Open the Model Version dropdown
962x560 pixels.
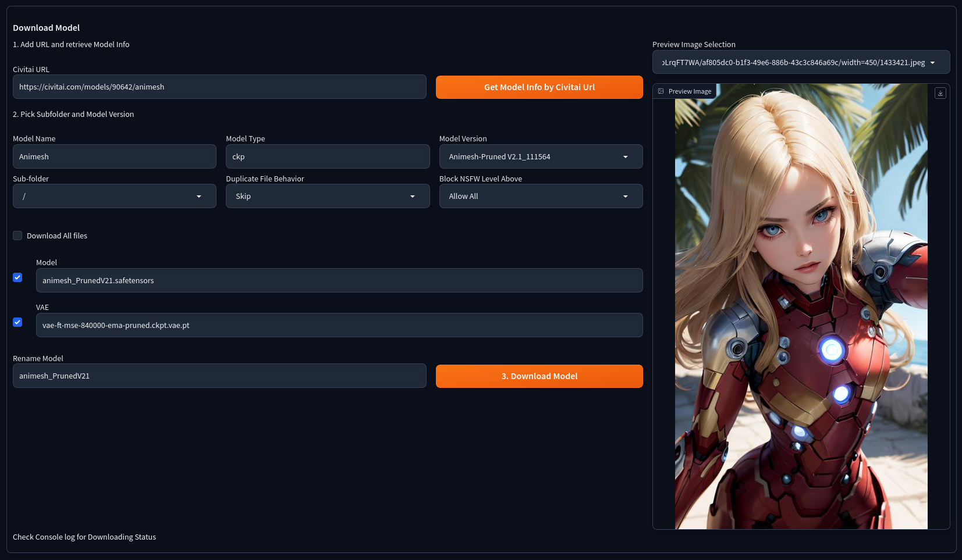(x=541, y=156)
